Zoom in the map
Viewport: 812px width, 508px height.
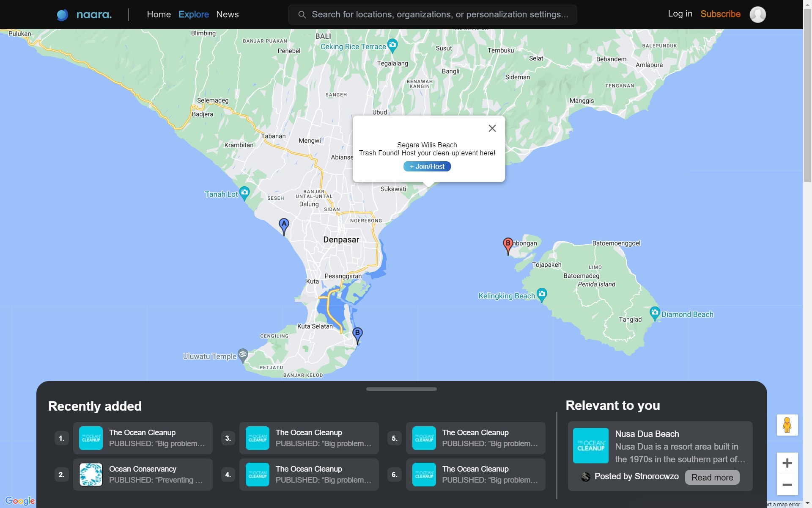pos(787,463)
